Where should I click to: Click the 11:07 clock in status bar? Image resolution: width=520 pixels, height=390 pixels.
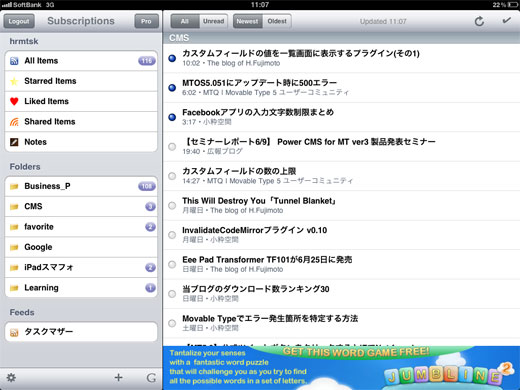[x=260, y=5]
